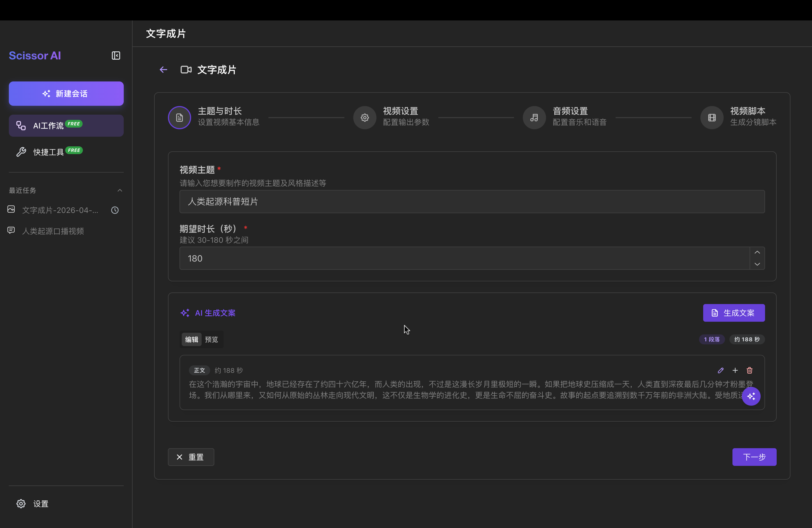Open the 音频设置 music note icon
812x528 pixels.
[x=534, y=117]
